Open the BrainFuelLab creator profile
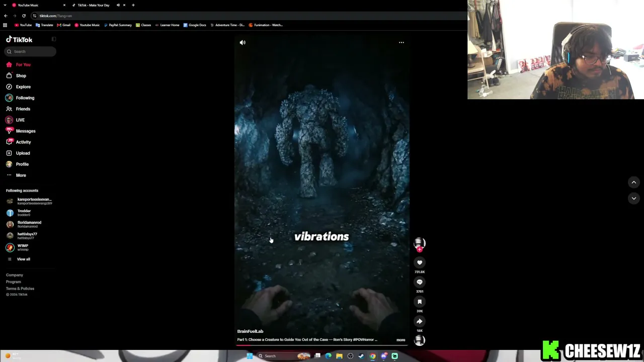This screenshot has height=362, width=644. [x=250, y=331]
